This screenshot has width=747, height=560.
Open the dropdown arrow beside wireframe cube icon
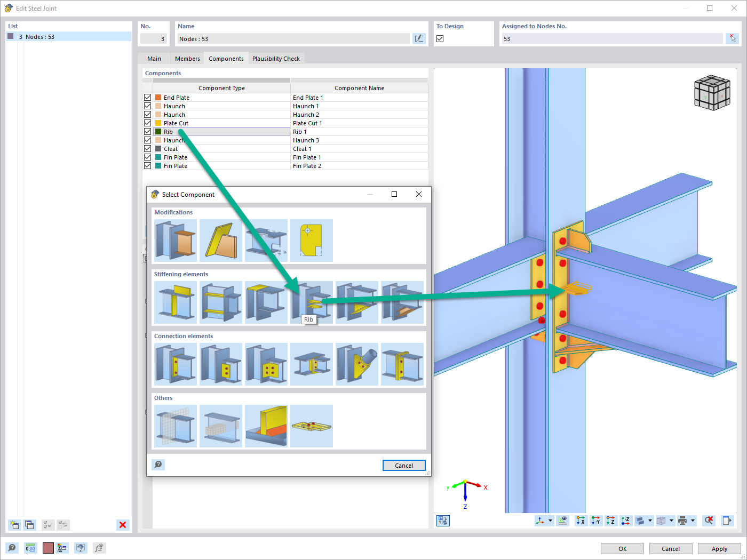coord(671,521)
